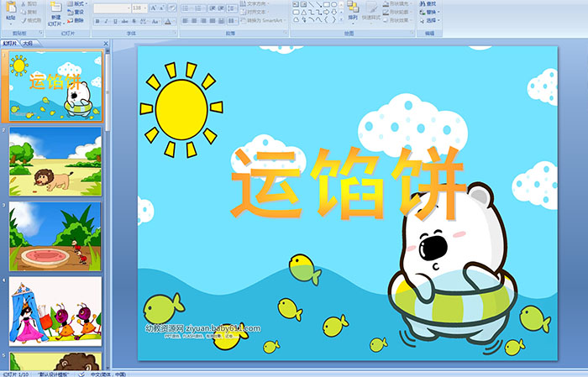Click Select (选择) button
This screenshot has width=588, height=377.
tap(430, 20)
